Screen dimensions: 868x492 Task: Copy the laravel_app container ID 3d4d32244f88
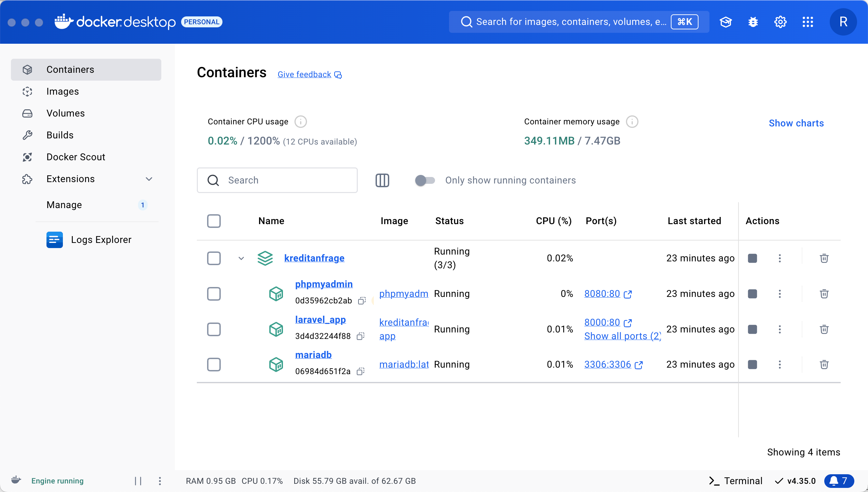pyautogui.click(x=361, y=336)
